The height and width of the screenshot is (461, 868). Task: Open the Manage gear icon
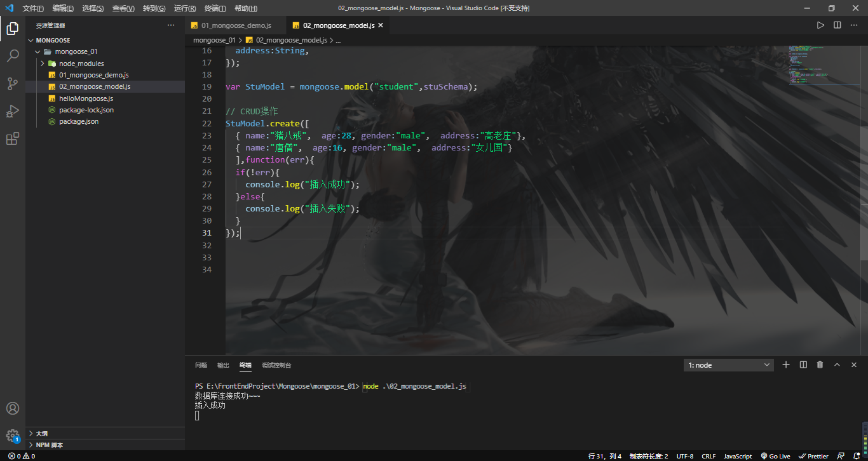tap(13, 436)
